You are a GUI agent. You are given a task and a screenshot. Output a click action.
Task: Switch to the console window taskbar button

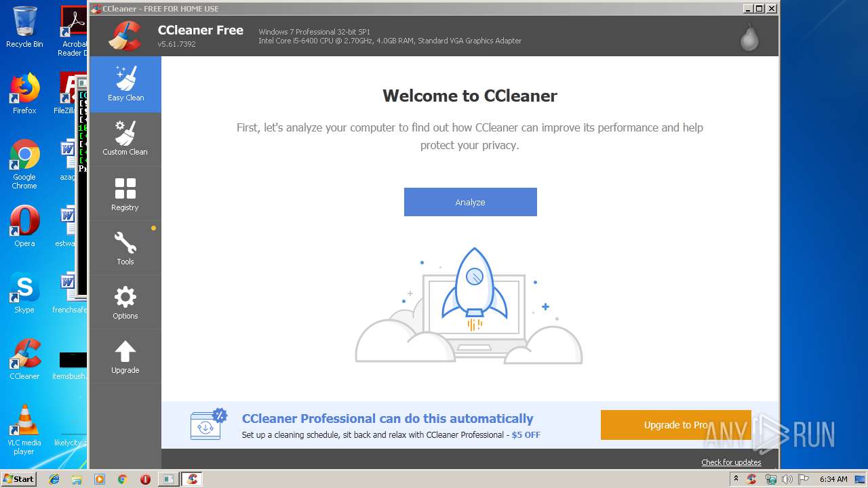click(x=168, y=479)
